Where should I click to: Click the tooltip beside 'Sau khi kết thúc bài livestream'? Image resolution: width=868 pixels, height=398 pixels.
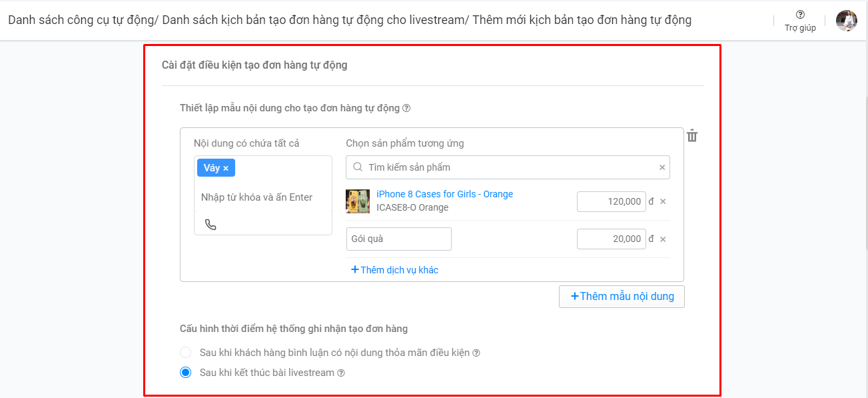[340, 372]
